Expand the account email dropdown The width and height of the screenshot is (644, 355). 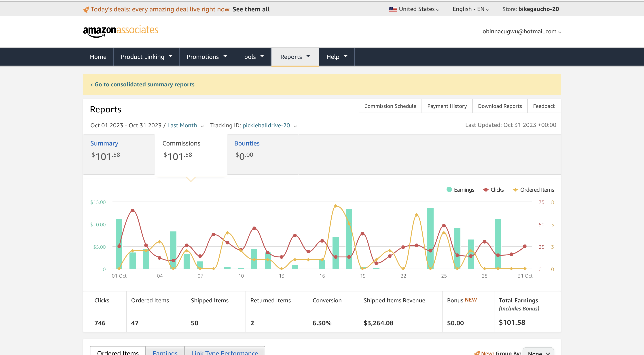(x=522, y=32)
